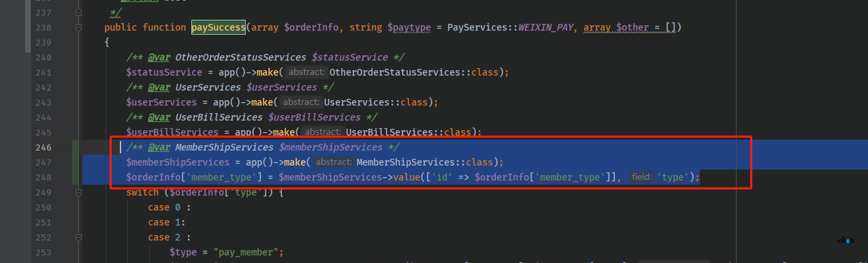Screen dimensions: 868x263
Task: Click line number 246 in the gutter
Action: tap(44, 147)
